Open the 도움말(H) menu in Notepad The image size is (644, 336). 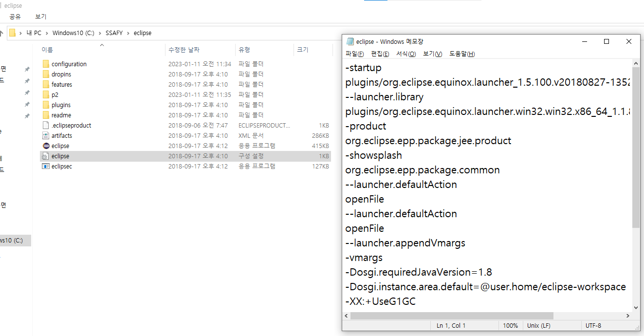461,54
